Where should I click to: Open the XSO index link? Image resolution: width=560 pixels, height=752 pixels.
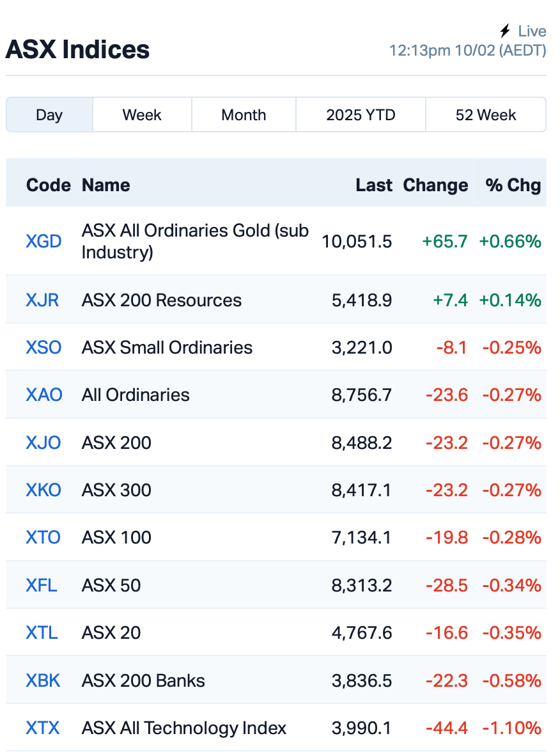pos(43,347)
